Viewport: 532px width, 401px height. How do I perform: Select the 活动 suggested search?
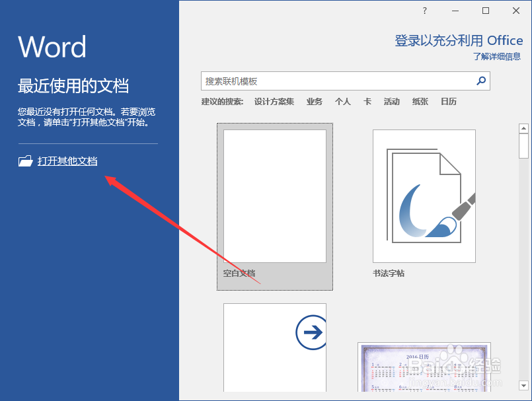(391, 102)
